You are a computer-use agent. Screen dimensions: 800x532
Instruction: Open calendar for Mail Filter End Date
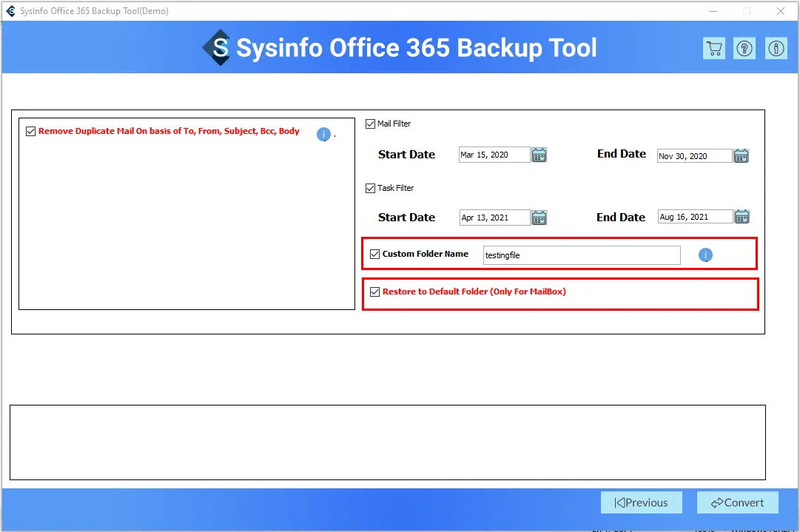741,155
